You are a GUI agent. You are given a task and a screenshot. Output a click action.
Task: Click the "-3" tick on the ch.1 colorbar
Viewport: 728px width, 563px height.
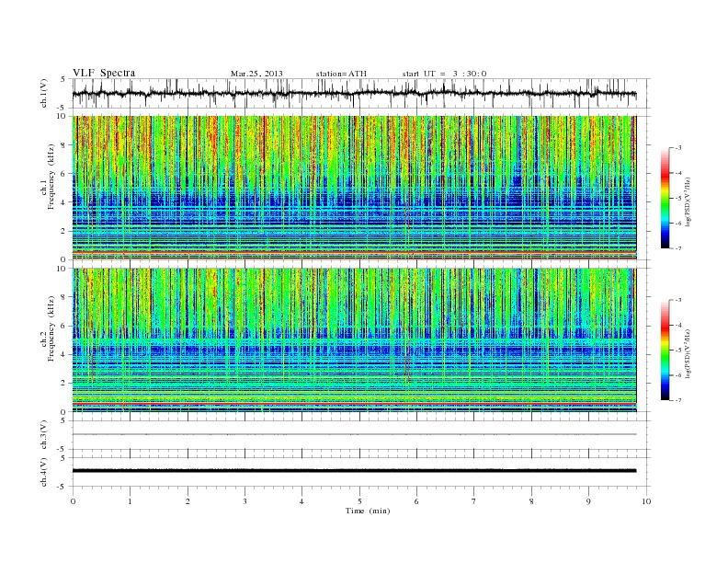678,148
